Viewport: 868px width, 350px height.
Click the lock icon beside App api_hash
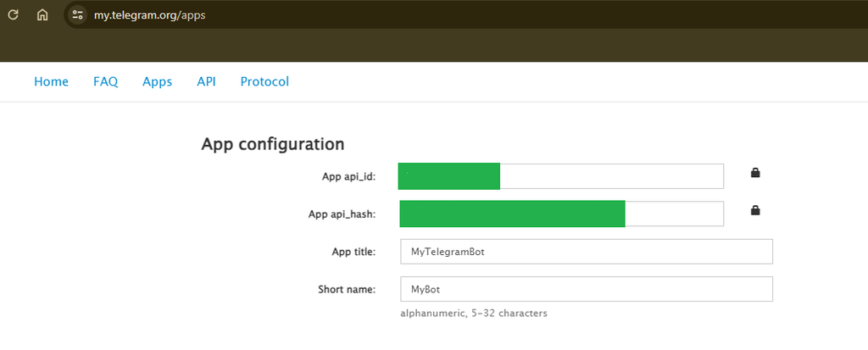(755, 210)
